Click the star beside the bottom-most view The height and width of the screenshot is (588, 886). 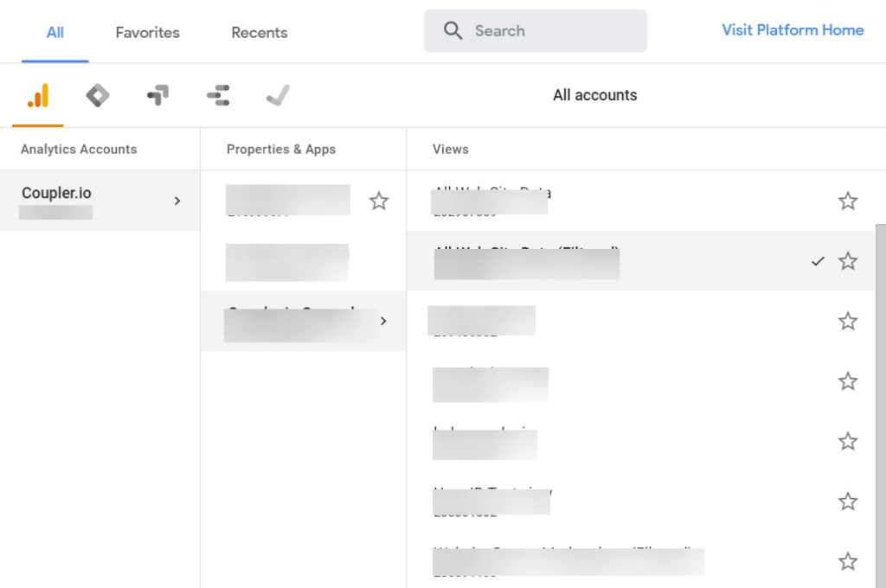click(x=848, y=562)
